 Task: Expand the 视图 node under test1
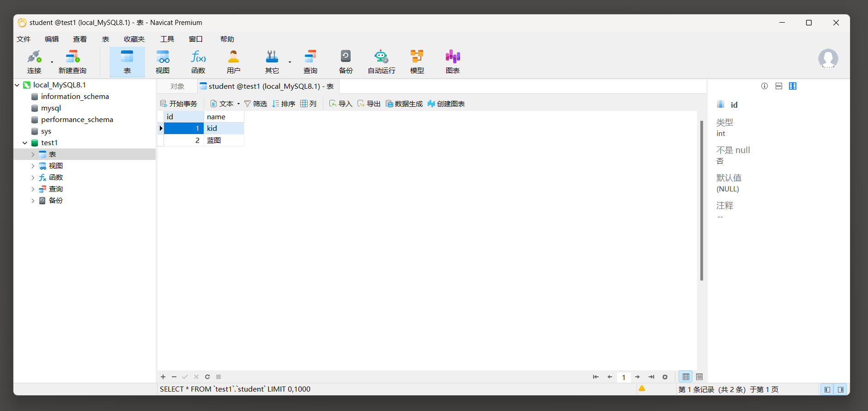coord(33,166)
